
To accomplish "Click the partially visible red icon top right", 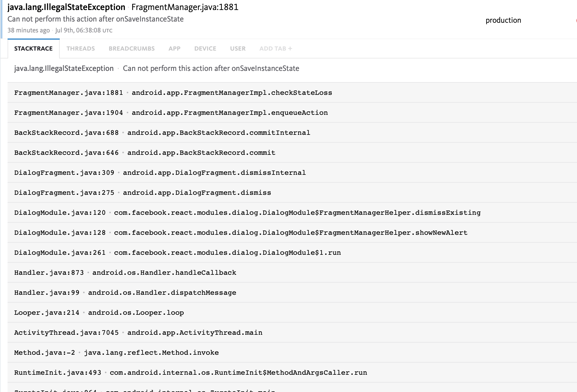I will (x=575, y=20).
